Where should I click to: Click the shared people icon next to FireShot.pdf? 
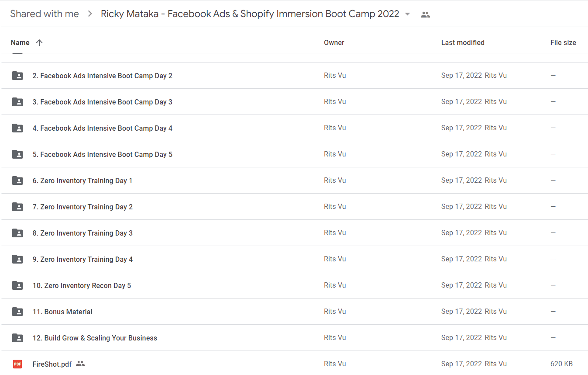click(80, 364)
